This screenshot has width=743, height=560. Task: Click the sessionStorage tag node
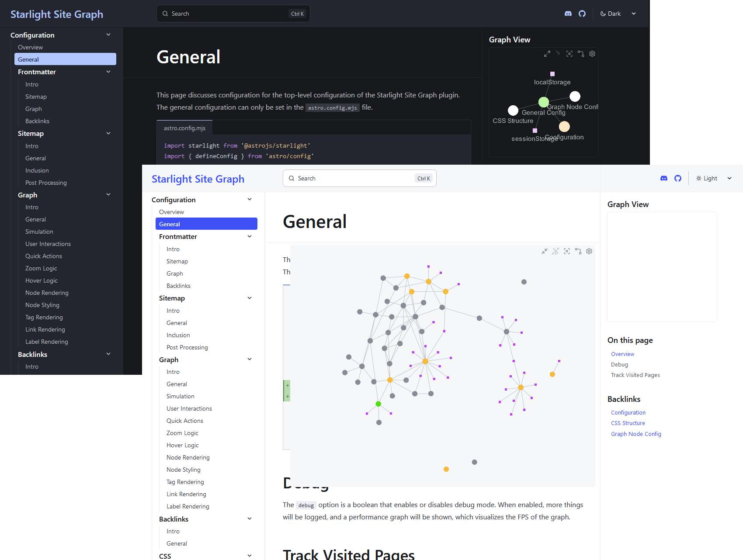pos(535,131)
